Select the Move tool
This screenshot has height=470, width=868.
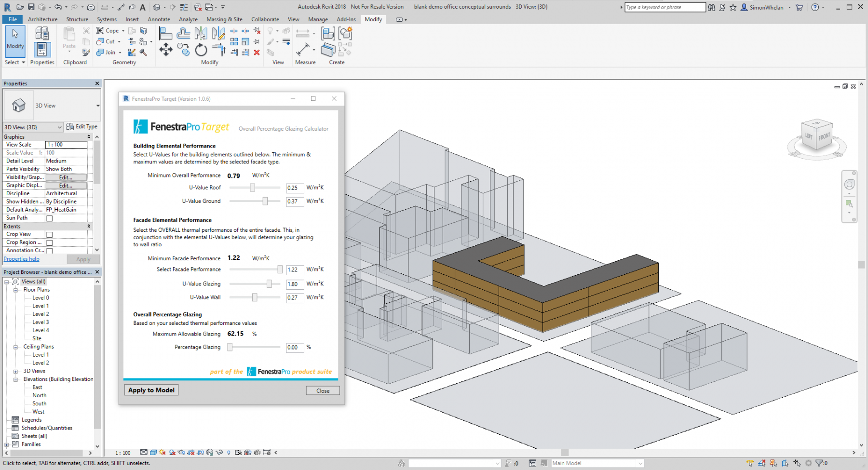click(x=165, y=50)
